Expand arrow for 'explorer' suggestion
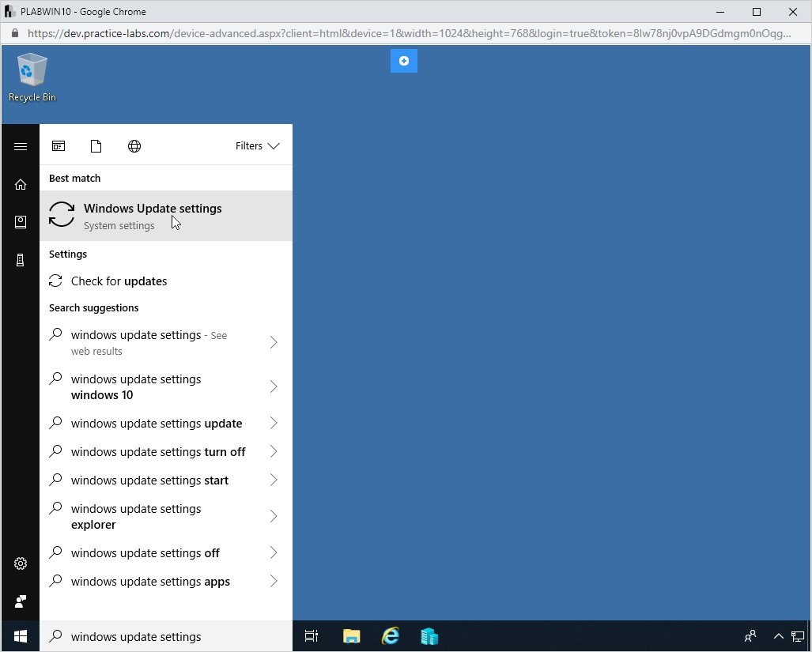Image resolution: width=812 pixels, height=652 pixels. click(x=274, y=516)
